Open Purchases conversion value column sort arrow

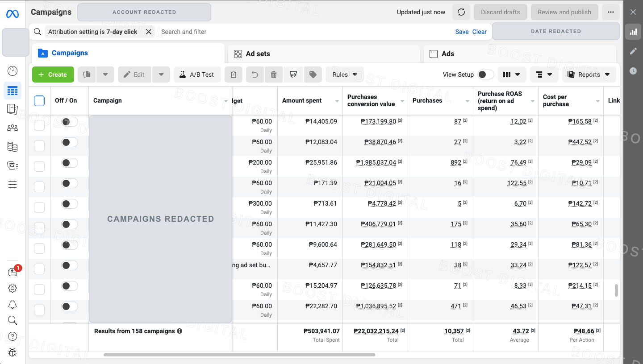(x=402, y=101)
